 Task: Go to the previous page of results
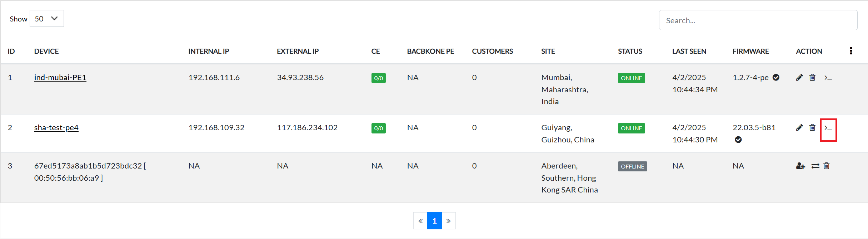coord(420,221)
